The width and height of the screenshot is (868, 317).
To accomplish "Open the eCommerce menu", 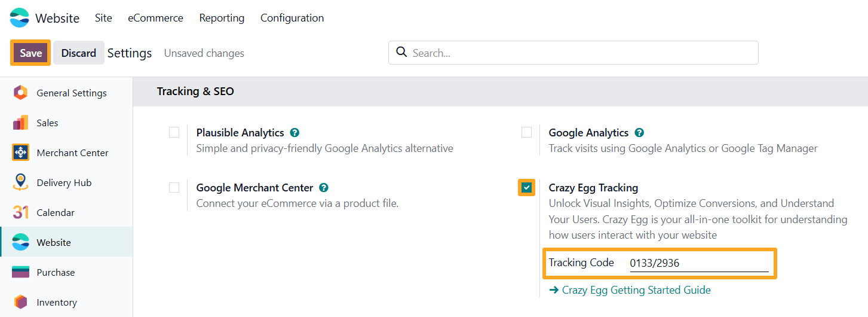I will (x=155, y=18).
